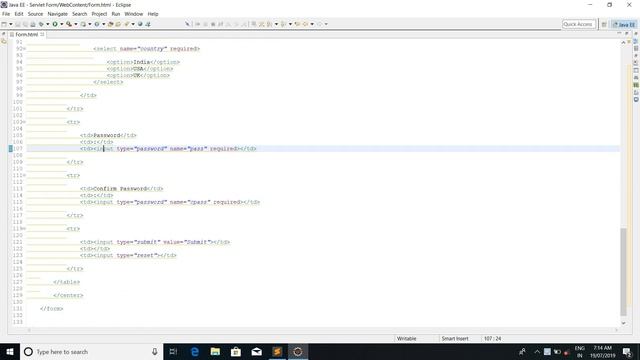Click the Password table cell text
Image resolution: width=640 pixels, height=360 pixels.
(x=107, y=135)
